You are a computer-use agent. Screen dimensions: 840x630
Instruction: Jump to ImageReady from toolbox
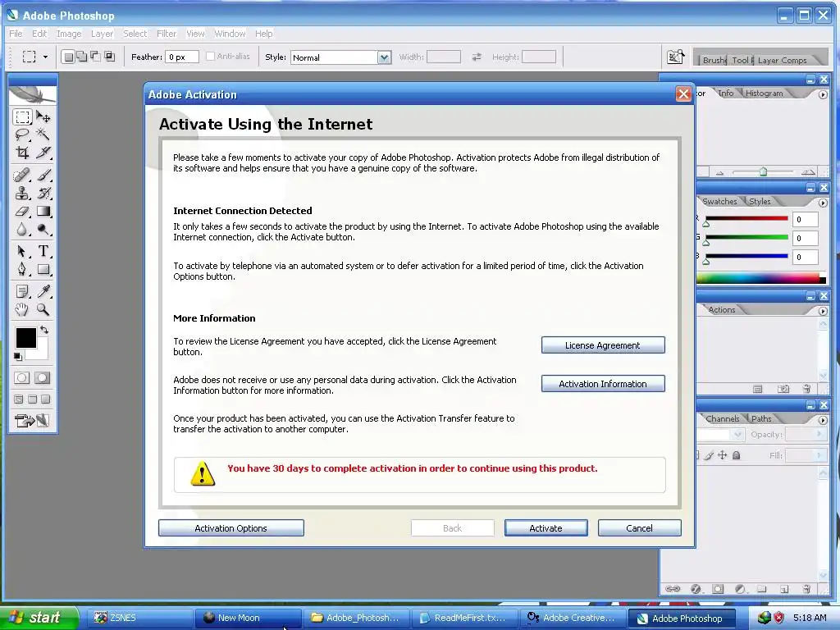click(32, 421)
